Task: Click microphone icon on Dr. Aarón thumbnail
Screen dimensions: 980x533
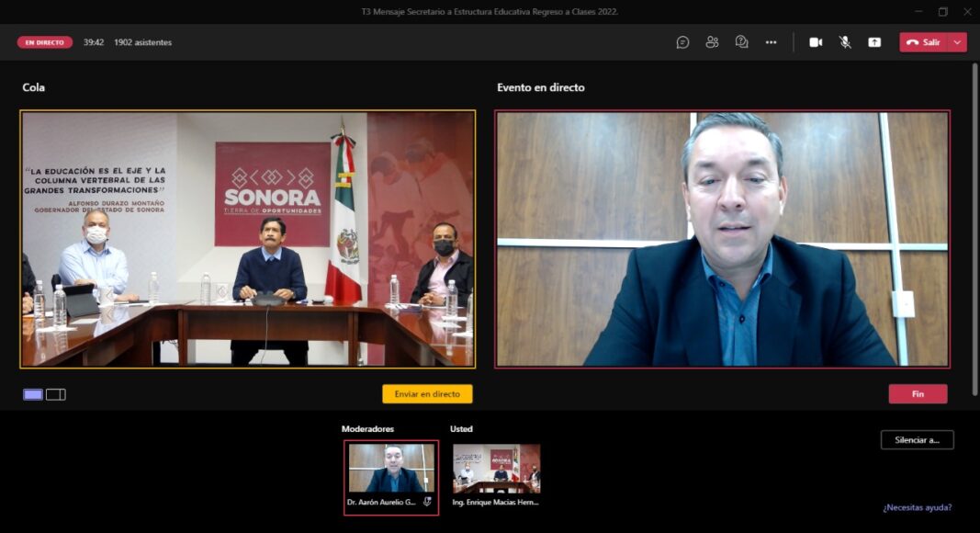Action: tap(427, 502)
